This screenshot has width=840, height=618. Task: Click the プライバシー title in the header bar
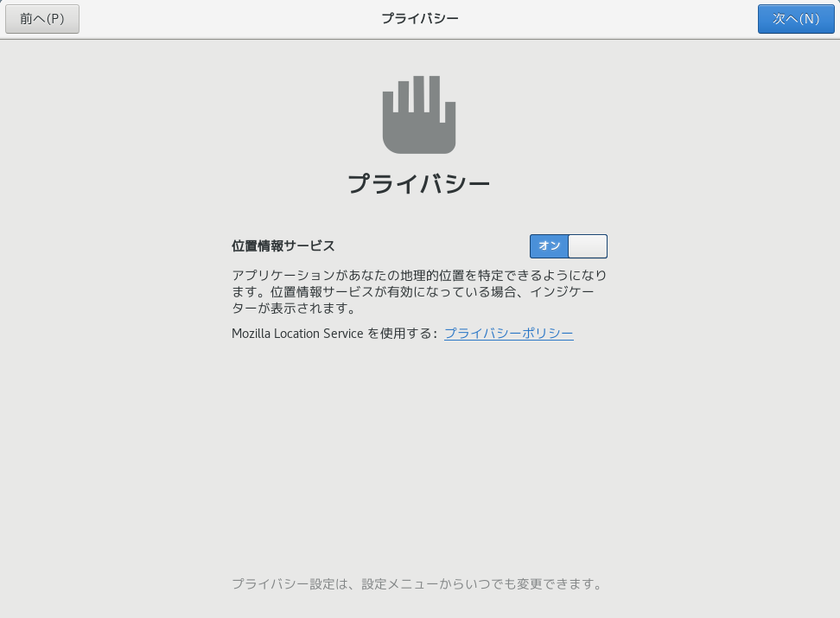coord(420,19)
